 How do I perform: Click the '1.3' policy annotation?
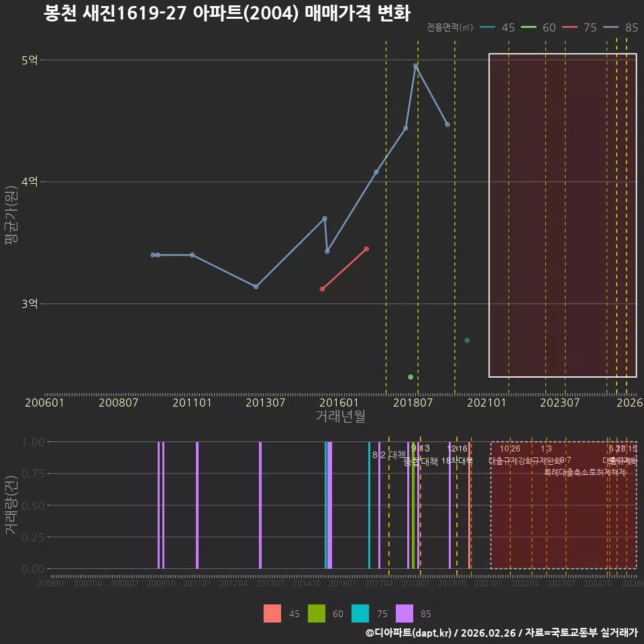click(x=546, y=449)
